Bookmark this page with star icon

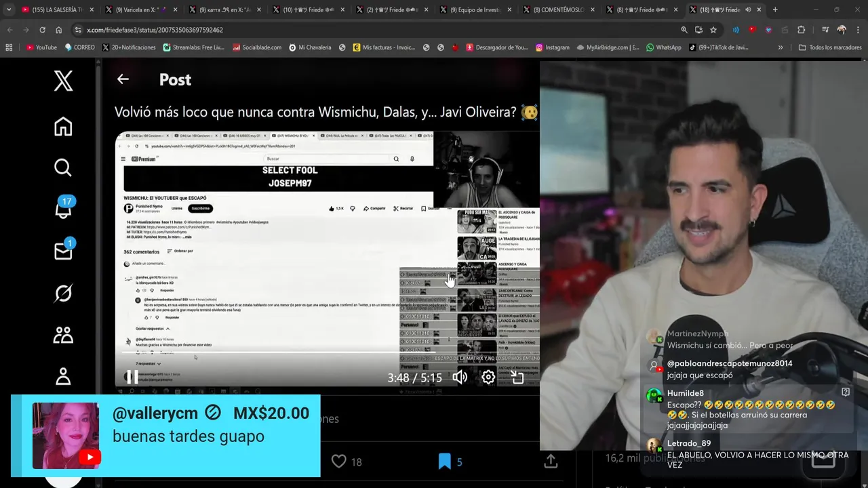[x=713, y=30]
